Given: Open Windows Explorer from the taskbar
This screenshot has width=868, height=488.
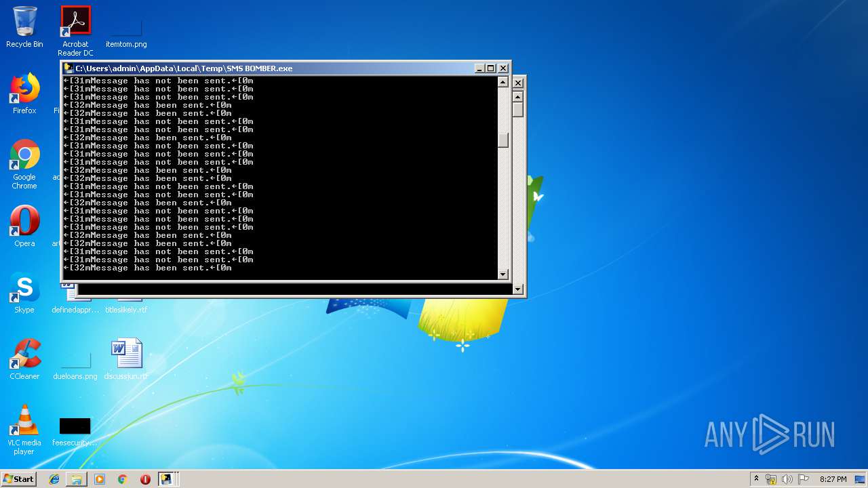Looking at the screenshot, I should pos(77,479).
